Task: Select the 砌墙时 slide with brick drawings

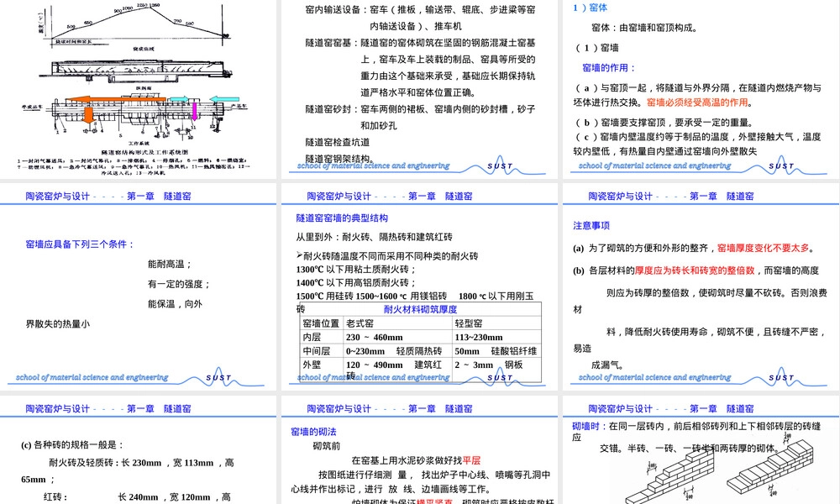Action: [x=701, y=450]
